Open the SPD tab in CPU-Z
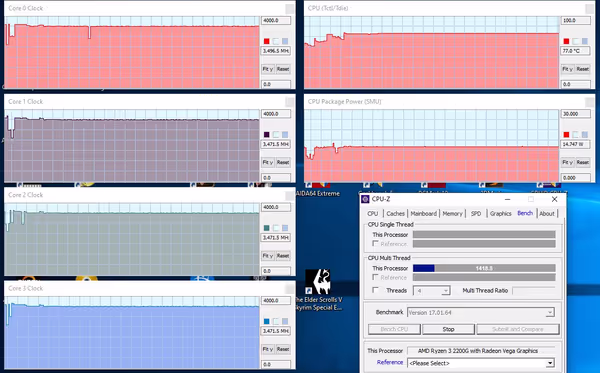 [x=476, y=213]
